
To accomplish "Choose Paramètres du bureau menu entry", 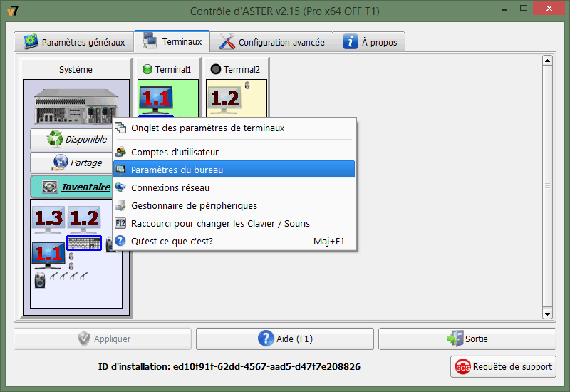I will click(234, 170).
